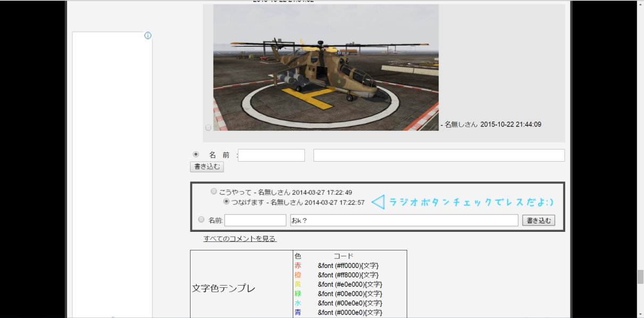Select the radio button beside helicopter image
644x318 pixels.
(208, 128)
